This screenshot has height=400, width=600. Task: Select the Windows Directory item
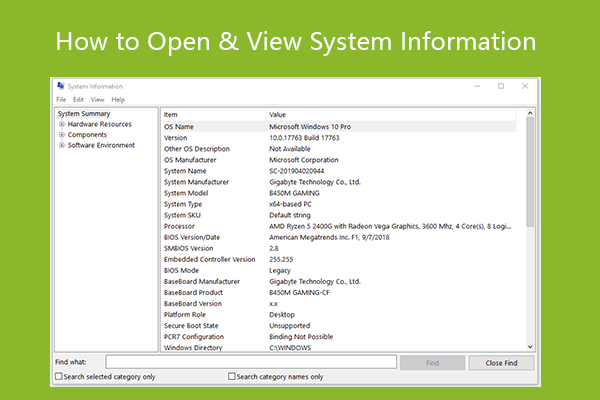pyautogui.click(x=193, y=348)
